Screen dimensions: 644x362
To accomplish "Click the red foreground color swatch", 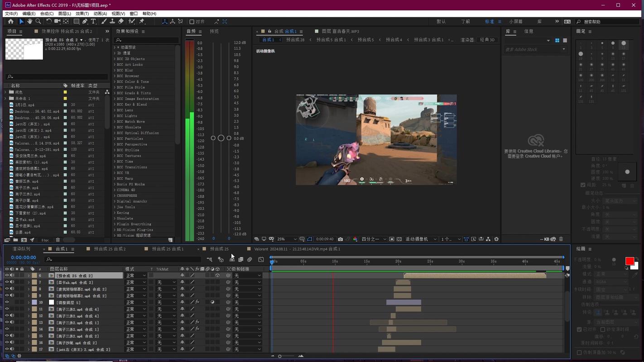I will pyautogui.click(x=630, y=261).
